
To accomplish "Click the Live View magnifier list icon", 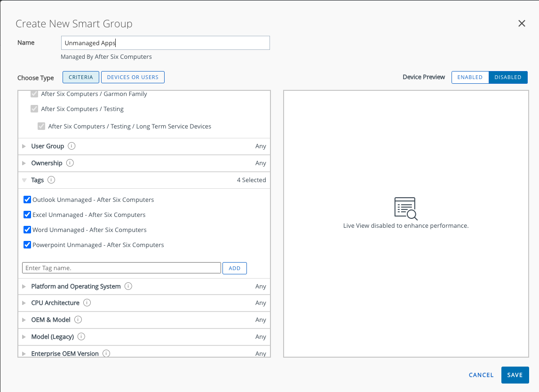I will click(x=405, y=208).
